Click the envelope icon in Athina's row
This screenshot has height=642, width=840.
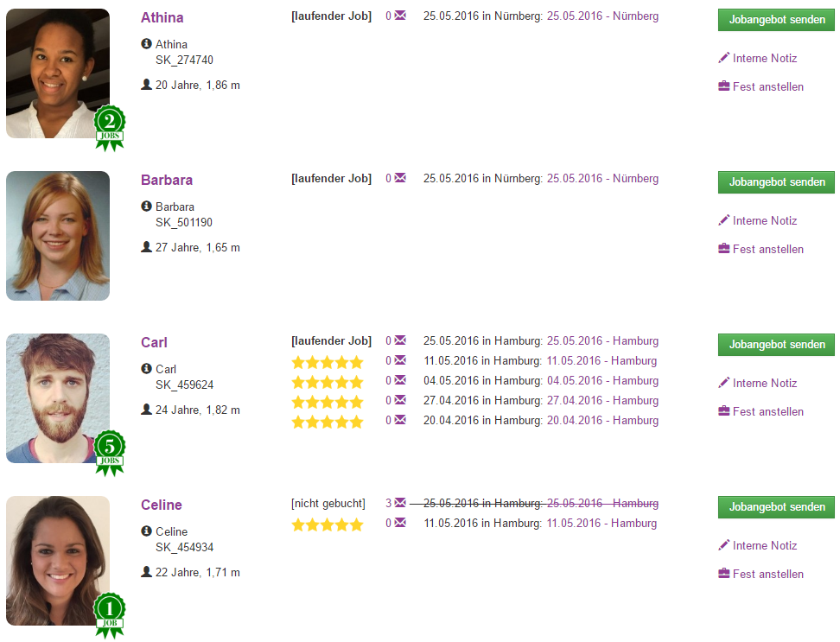click(400, 16)
